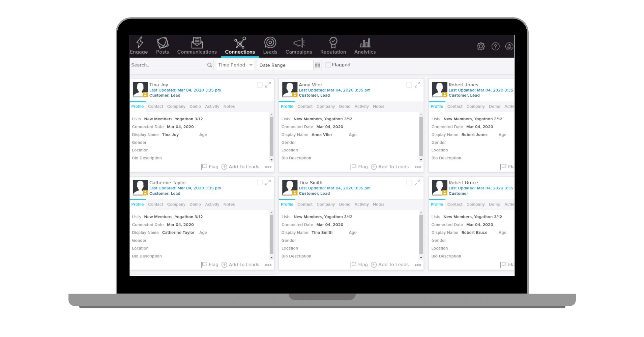
Task: Open the settings gear icon
Action: tap(481, 47)
